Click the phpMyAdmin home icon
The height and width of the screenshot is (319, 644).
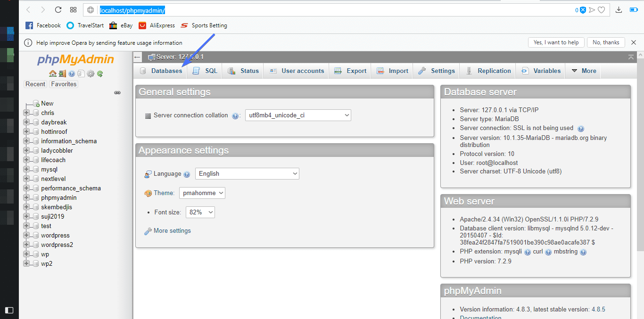[x=52, y=74]
